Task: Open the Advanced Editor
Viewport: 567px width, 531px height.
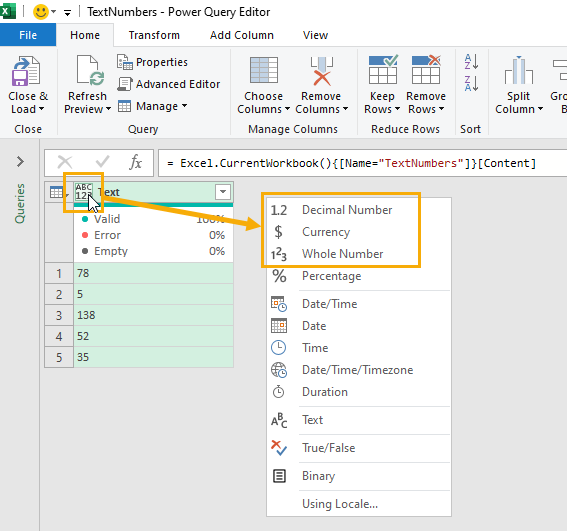Action: [x=169, y=84]
